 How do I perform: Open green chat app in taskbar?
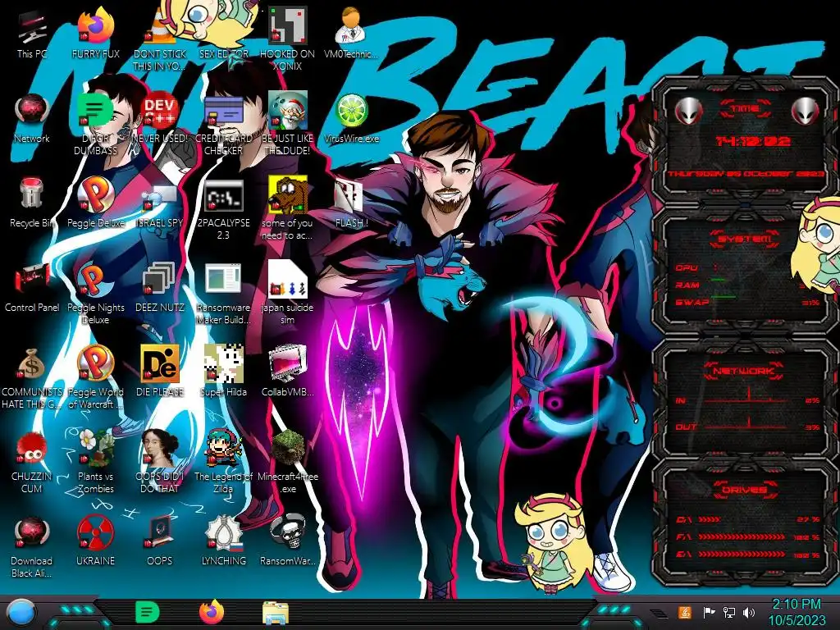tap(148, 612)
